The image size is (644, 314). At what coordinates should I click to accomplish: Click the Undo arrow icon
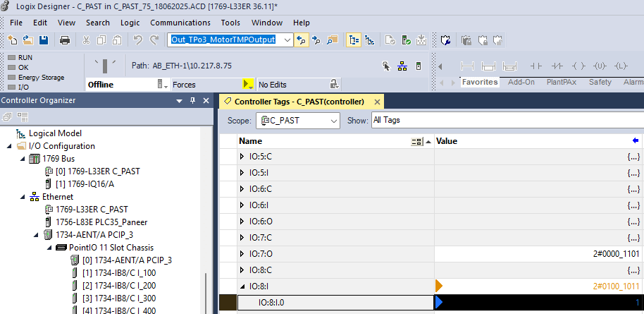(137, 40)
